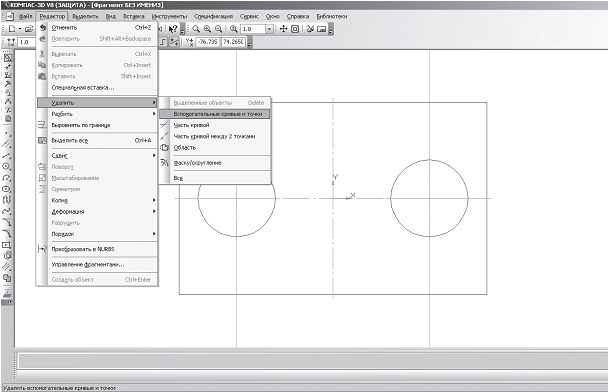Open the Сервис menu
This screenshot has width=608, height=392.
(249, 16)
